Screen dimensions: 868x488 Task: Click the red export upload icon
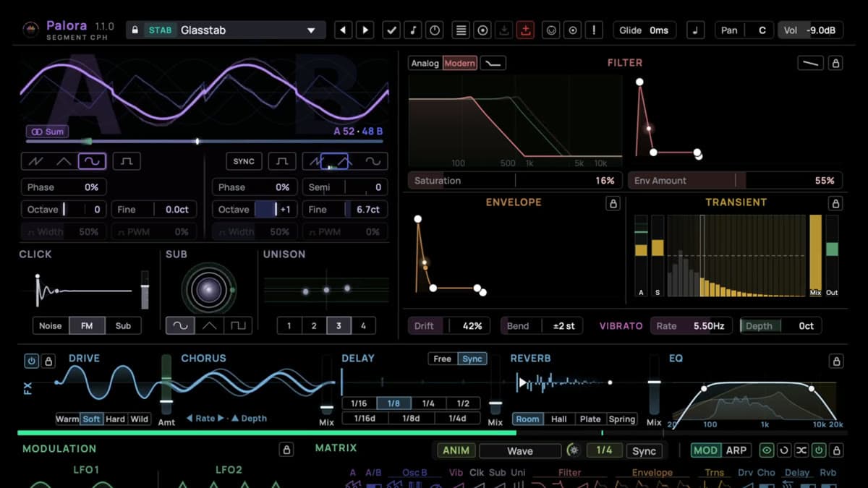526,30
